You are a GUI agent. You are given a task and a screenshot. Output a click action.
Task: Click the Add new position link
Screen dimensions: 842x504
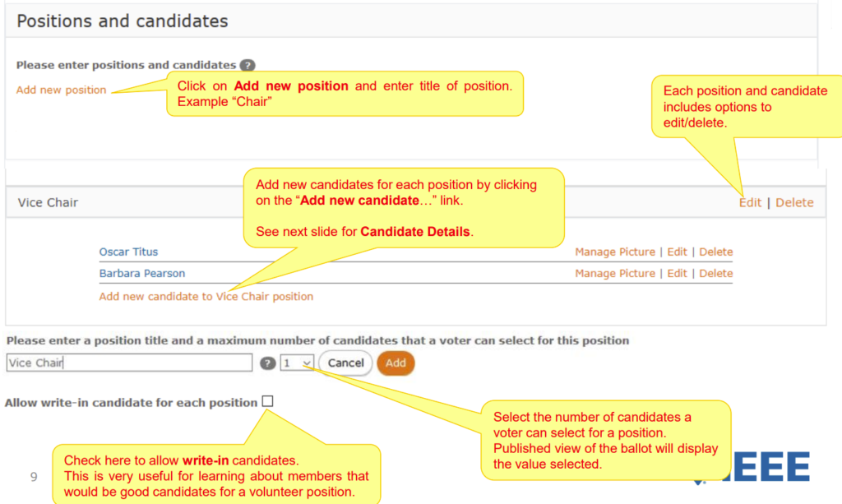[x=61, y=90]
